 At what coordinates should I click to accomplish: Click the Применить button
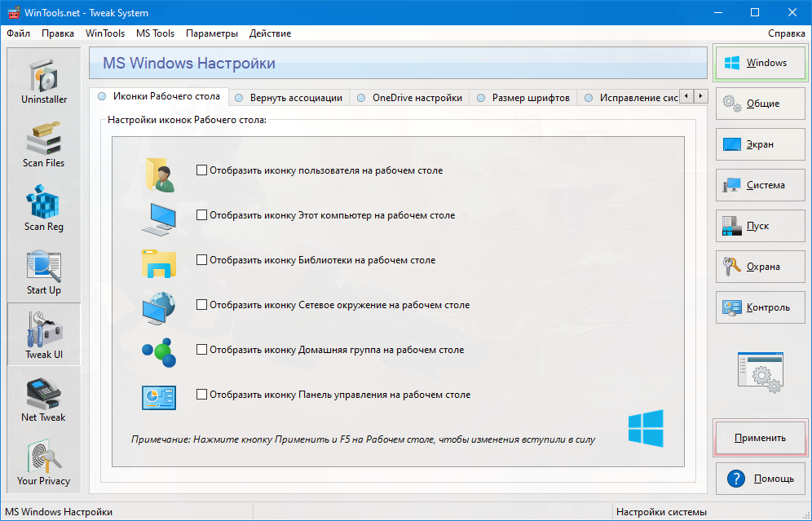click(x=760, y=438)
